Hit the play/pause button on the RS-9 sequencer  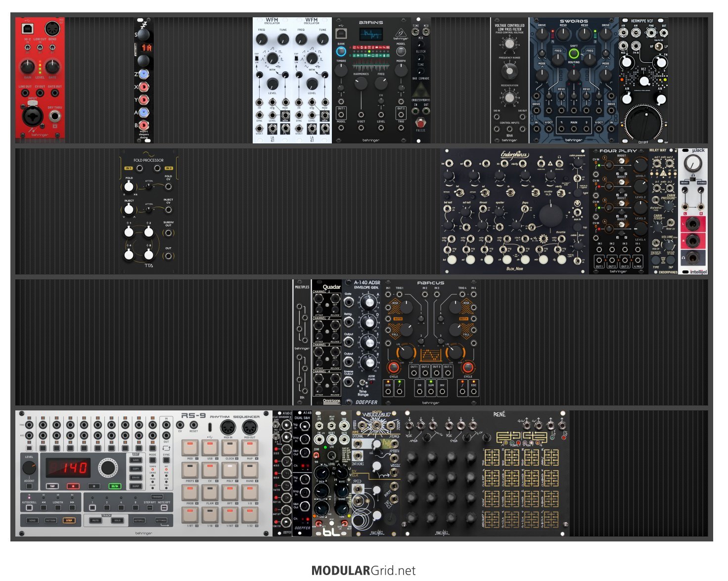(115, 486)
